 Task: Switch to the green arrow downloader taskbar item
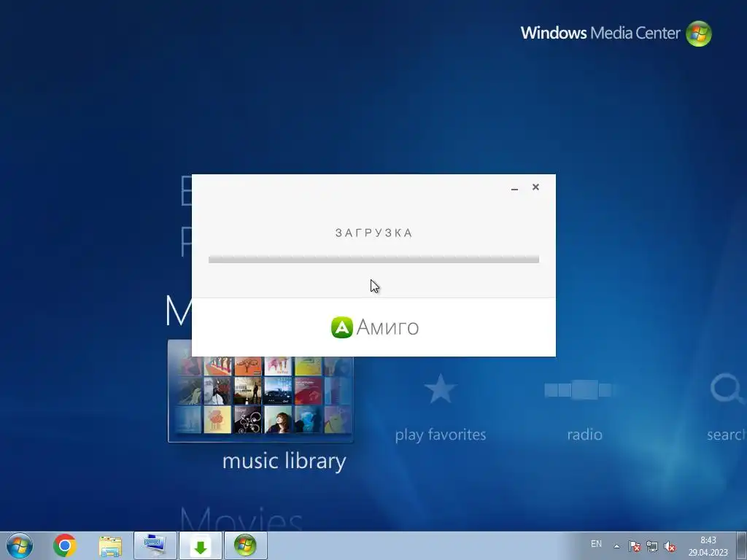201,545
